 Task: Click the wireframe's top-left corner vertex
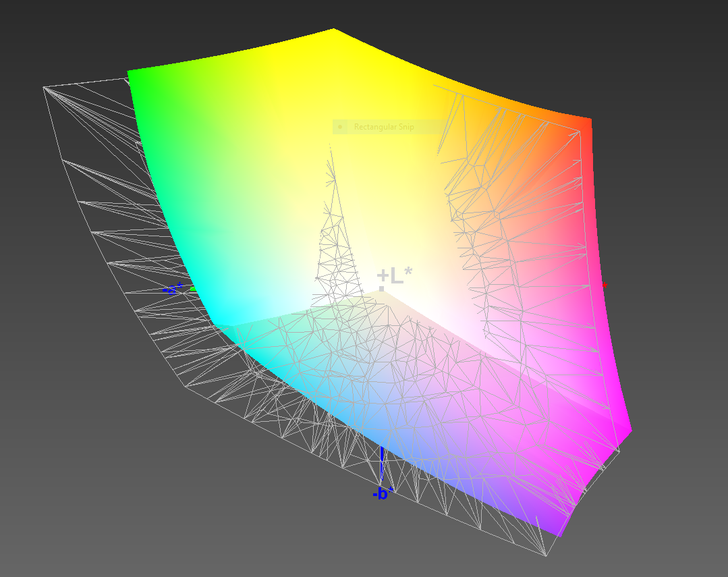45,87
